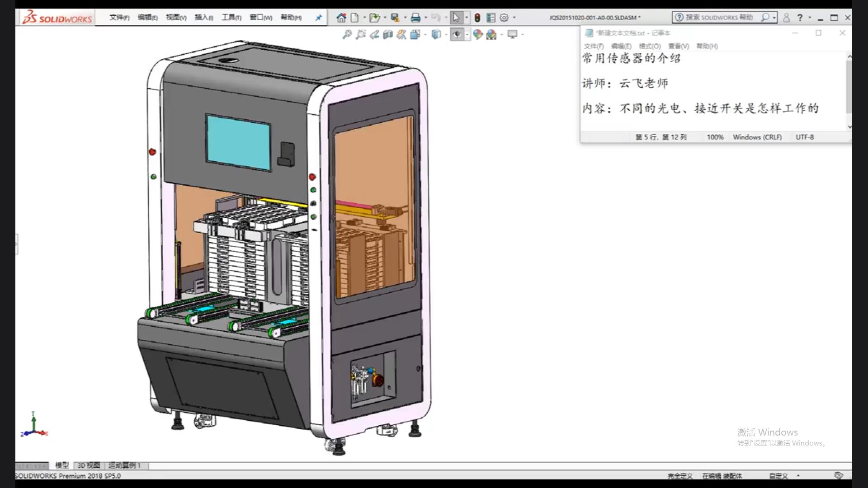Expand the Save icon dropdown arrow
This screenshot has height=488, width=868.
click(405, 18)
